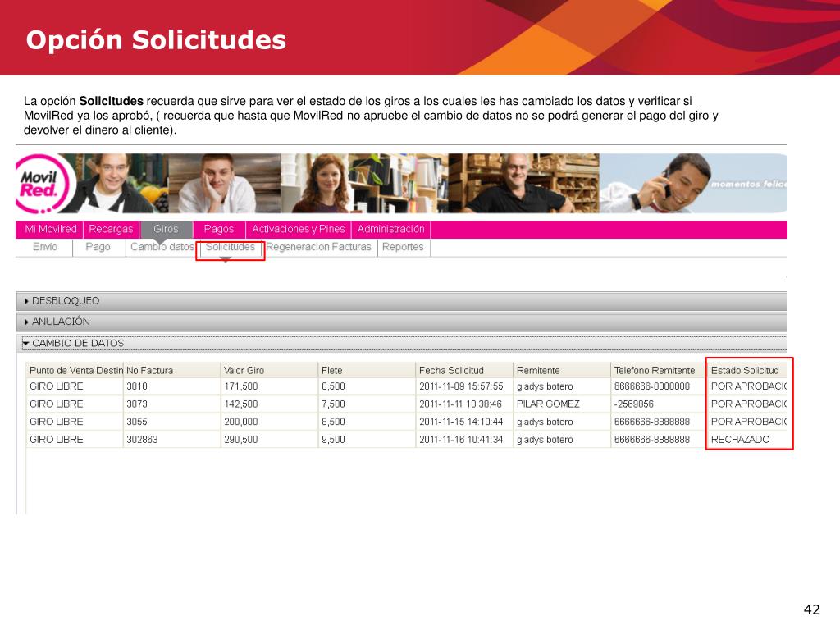Click flete value 9,500

click(x=367, y=440)
